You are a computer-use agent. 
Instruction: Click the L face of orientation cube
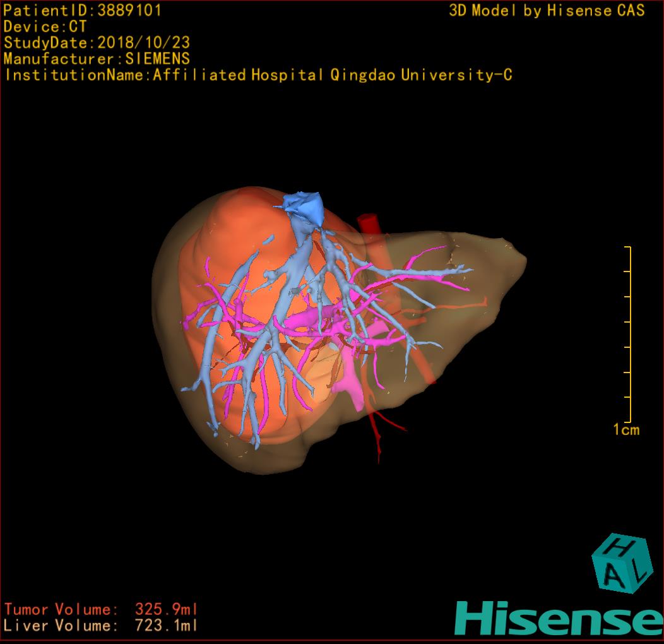coord(639,573)
